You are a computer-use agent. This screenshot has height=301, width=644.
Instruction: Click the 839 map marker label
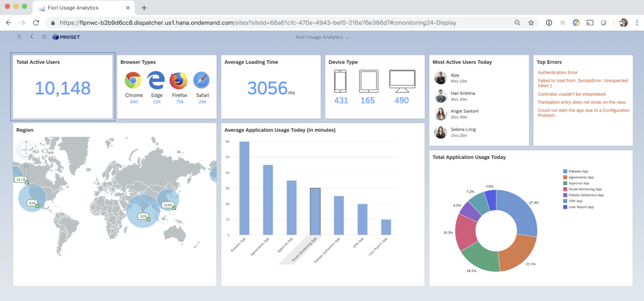click(x=32, y=203)
